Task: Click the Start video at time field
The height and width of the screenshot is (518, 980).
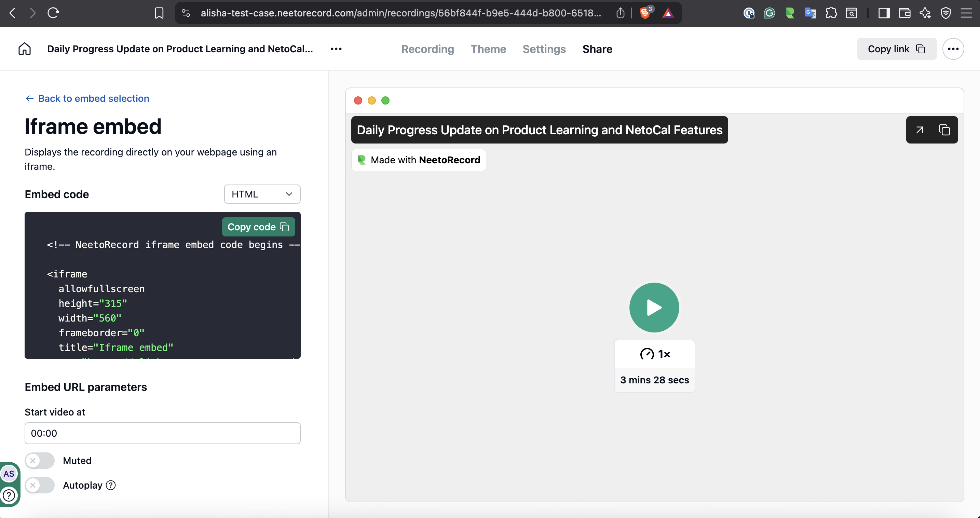Action: [x=162, y=433]
